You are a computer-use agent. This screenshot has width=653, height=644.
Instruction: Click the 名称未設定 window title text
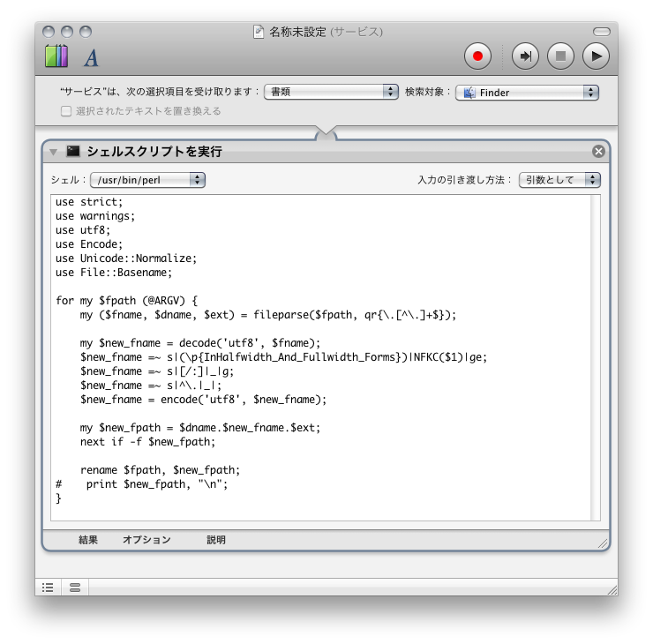297,32
